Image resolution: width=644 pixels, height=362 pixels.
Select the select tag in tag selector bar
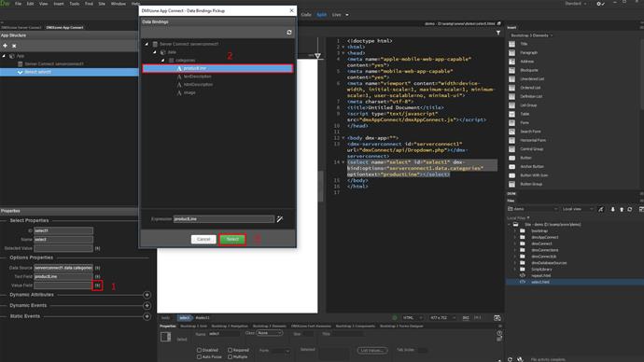click(x=185, y=317)
